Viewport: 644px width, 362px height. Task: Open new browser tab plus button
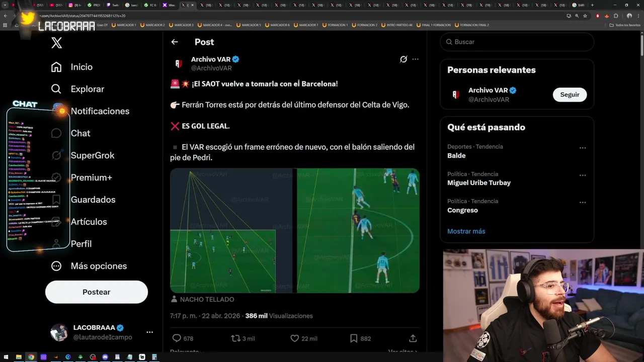pos(592,5)
